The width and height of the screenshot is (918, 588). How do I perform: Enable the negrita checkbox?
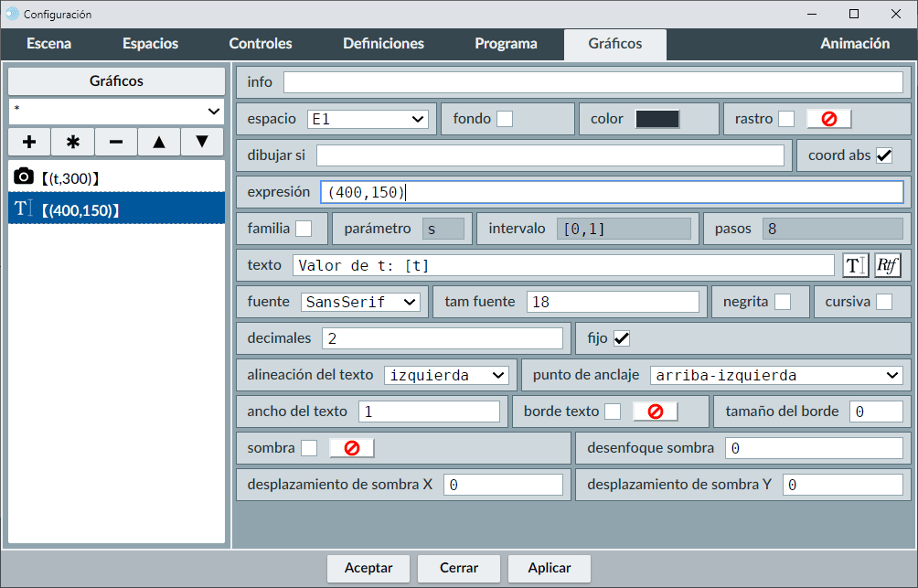click(783, 302)
